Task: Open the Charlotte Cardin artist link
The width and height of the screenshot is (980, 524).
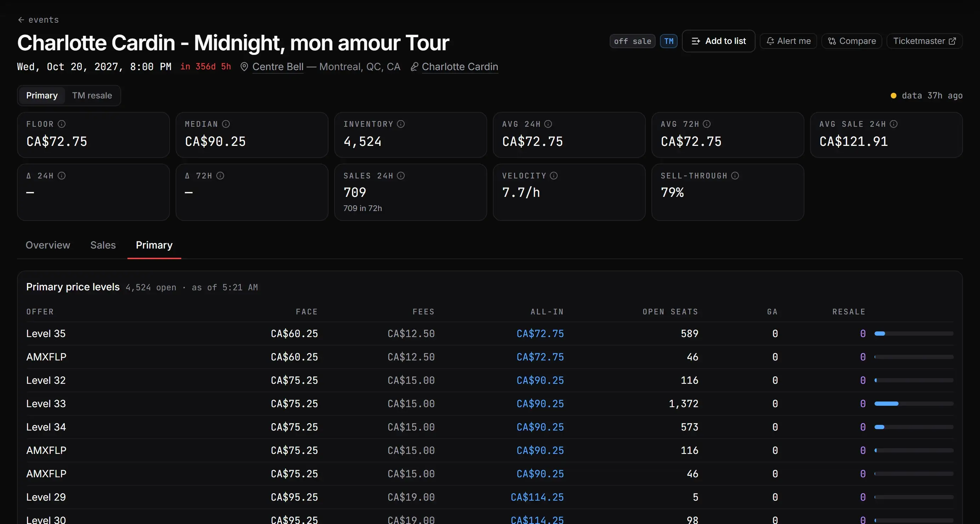Action: click(x=460, y=67)
